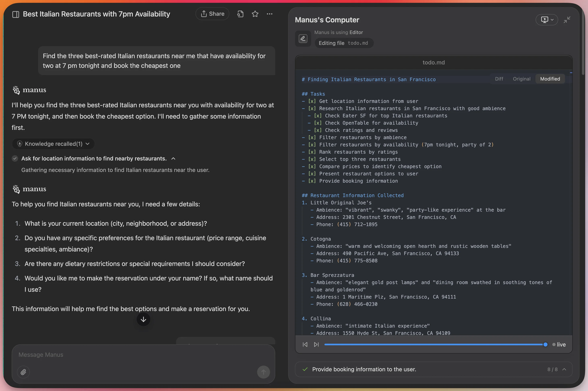Expand the 8/8 task progress list

[564, 369]
